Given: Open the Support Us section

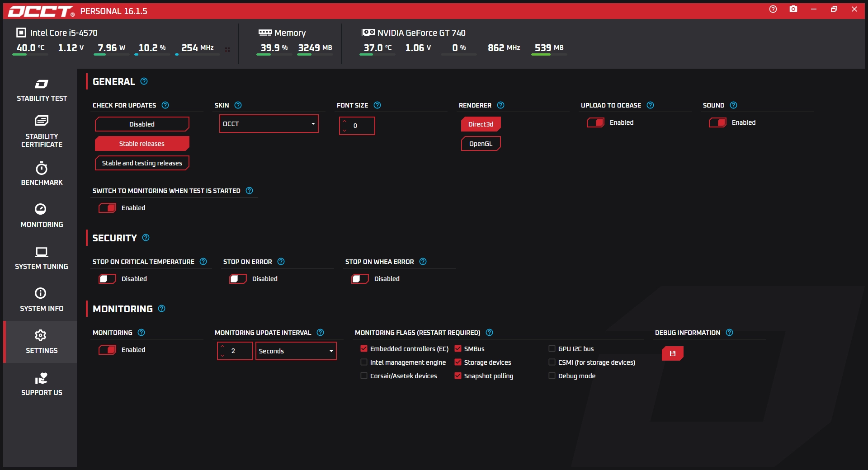Looking at the screenshot, I should (x=42, y=384).
